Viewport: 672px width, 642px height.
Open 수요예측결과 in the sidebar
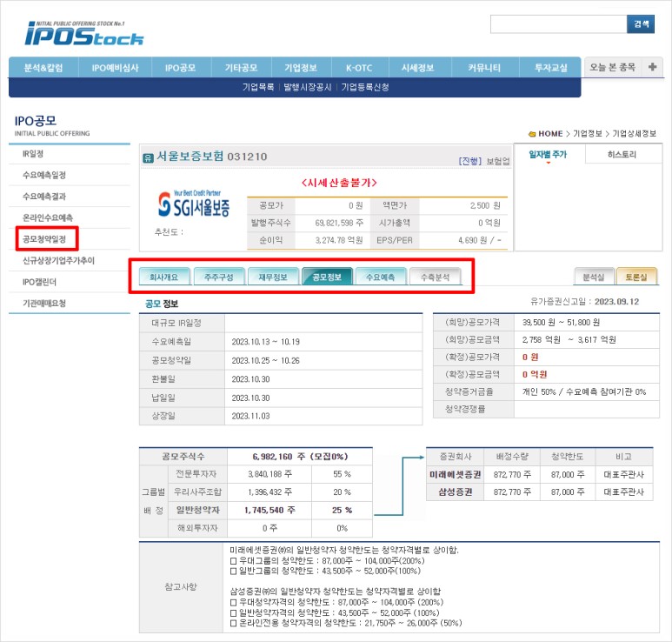click(44, 197)
